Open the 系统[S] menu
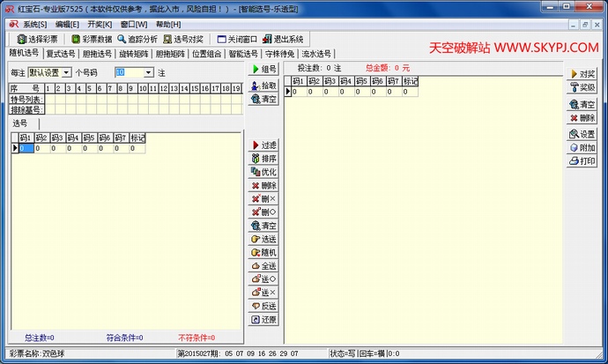The image size is (608, 364). (35, 25)
